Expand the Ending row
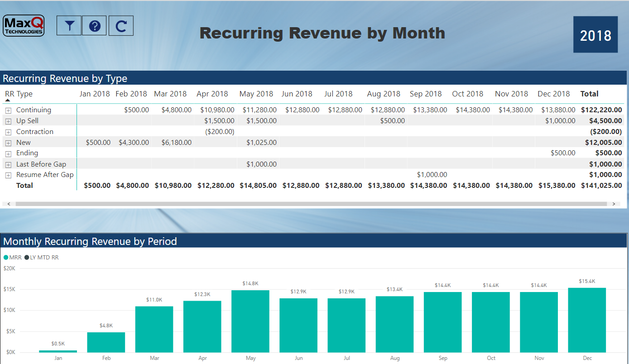Viewport: 629px width, 364px height. (8, 153)
